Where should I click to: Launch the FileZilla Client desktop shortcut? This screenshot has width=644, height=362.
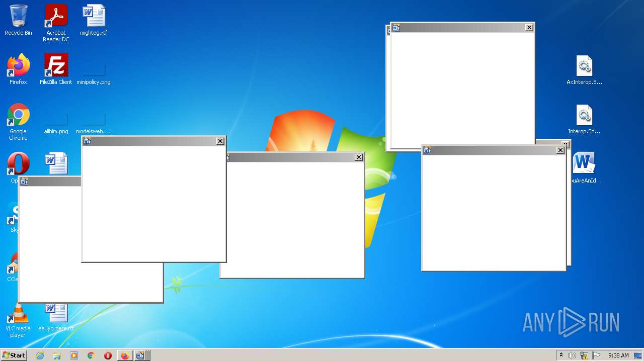pos(56,69)
